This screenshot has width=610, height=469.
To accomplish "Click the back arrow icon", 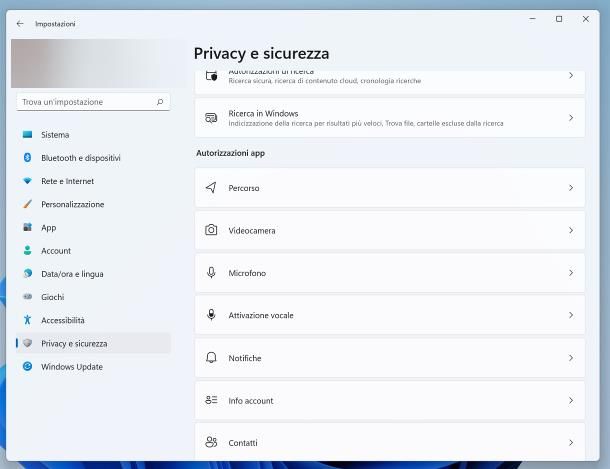I will (x=20, y=24).
